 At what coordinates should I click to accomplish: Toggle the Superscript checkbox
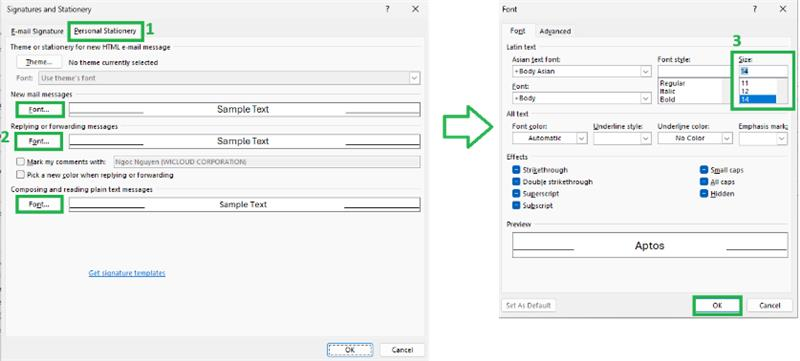[516, 194]
